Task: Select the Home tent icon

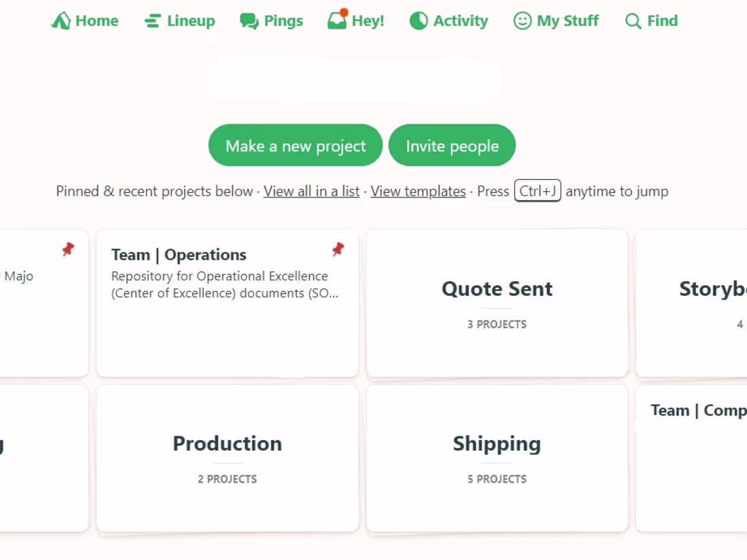Action: [x=61, y=20]
